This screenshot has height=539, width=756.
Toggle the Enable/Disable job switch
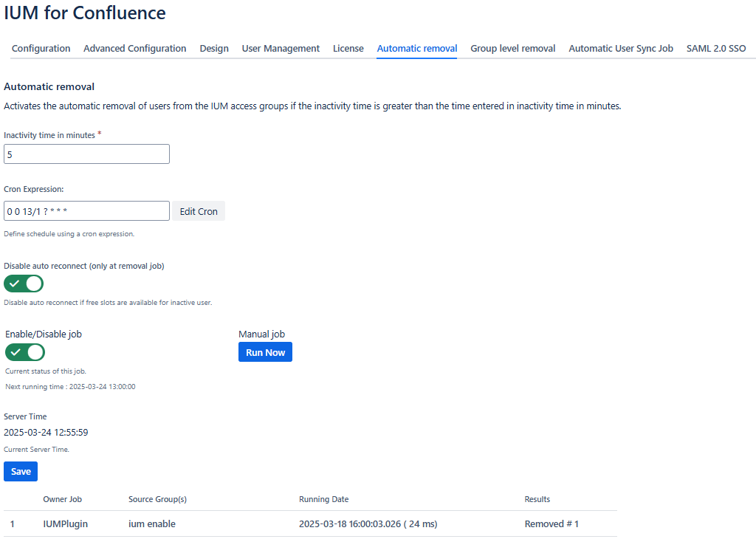coord(25,352)
